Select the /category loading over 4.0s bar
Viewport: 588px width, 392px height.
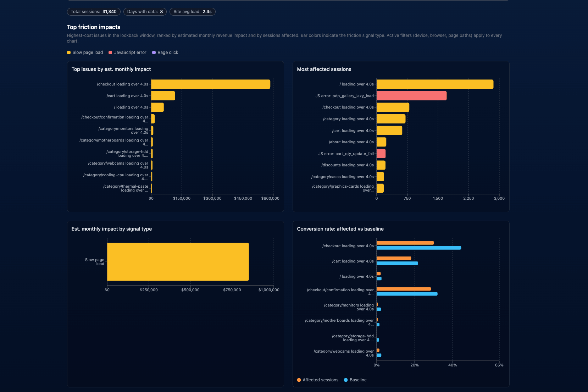391,119
